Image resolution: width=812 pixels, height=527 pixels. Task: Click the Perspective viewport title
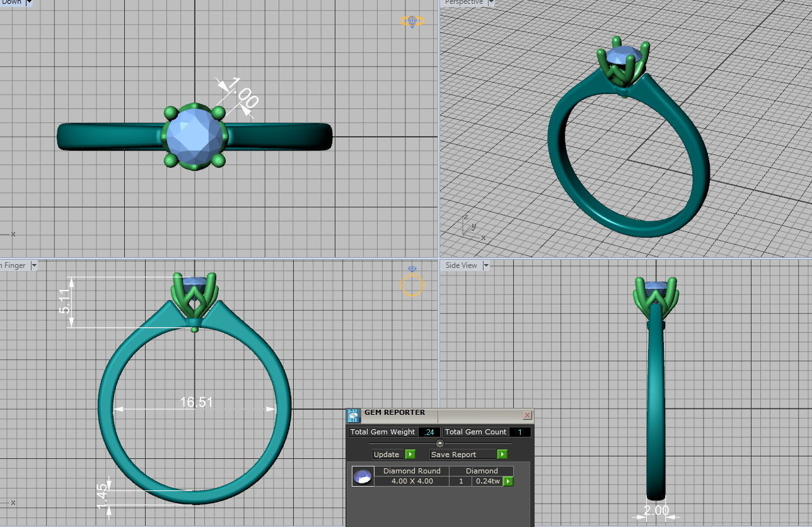pyautogui.click(x=464, y=3)
